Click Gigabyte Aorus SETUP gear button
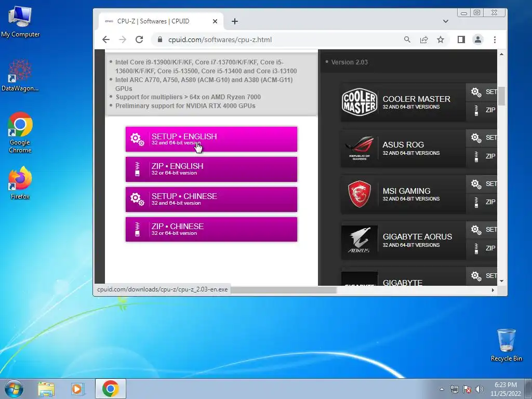 pos(482,230)
